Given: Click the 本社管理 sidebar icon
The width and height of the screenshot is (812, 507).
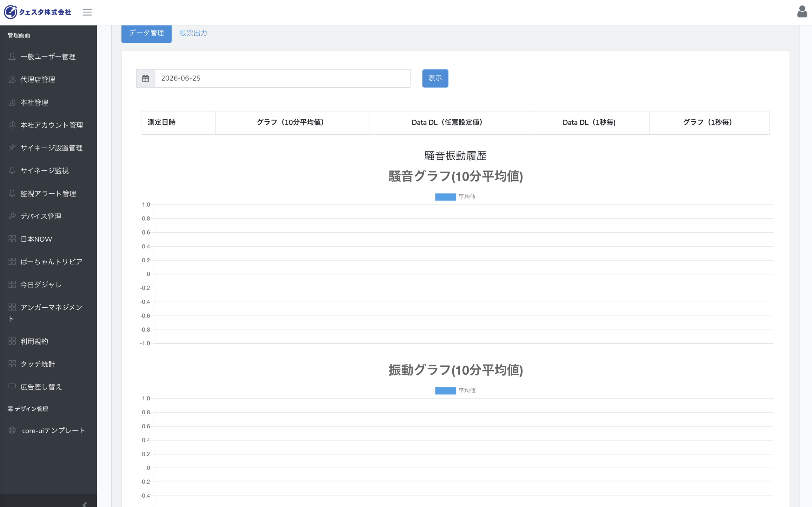Looking at the screenshot, I should [x=12, y=102].
